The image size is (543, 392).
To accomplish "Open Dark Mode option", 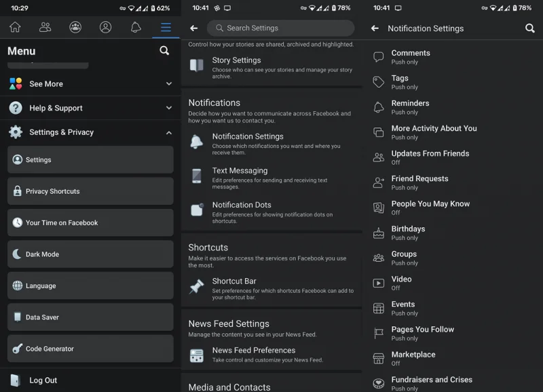I will pos(90,254).
